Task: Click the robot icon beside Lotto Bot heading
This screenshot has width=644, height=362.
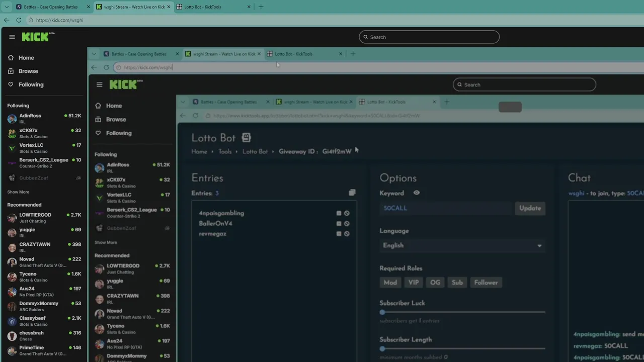Action: [246, 137]
